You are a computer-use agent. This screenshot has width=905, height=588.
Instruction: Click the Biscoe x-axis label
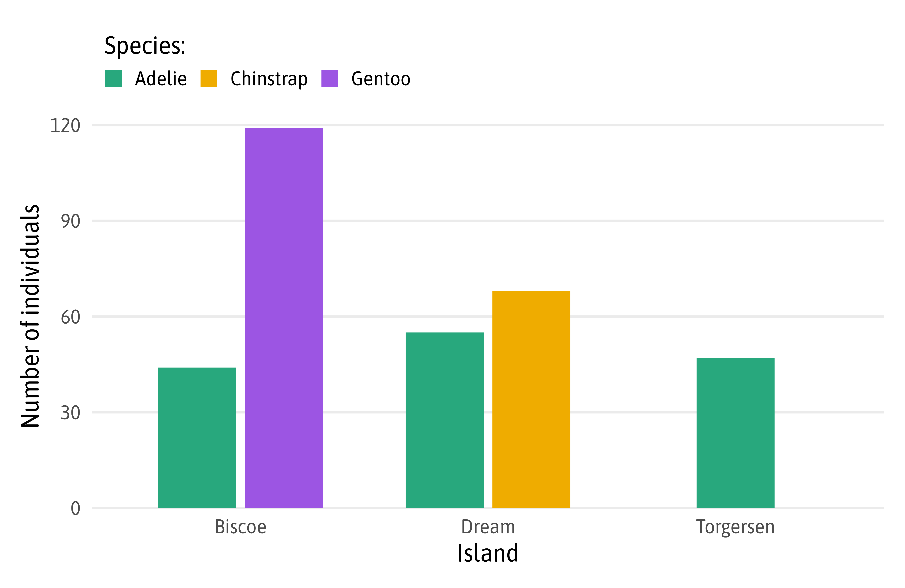pos(240,527)
